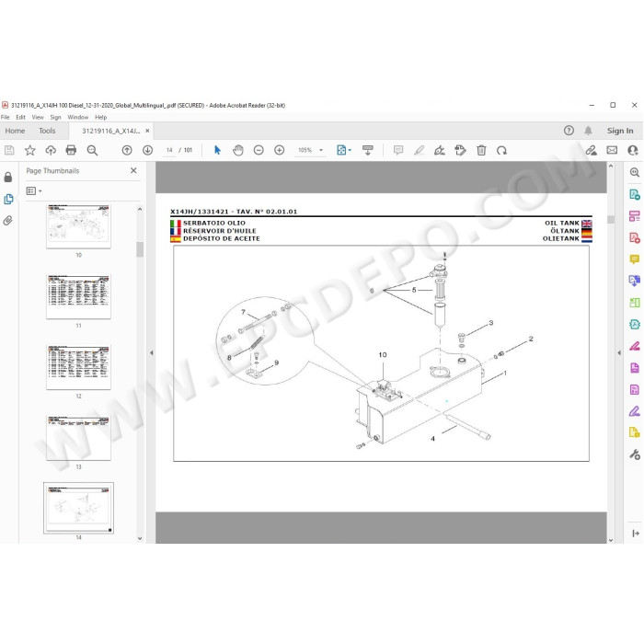The width and height of the screenshot is (644, 644).
Task: Add the document to starred files
Action: point(30,150)
